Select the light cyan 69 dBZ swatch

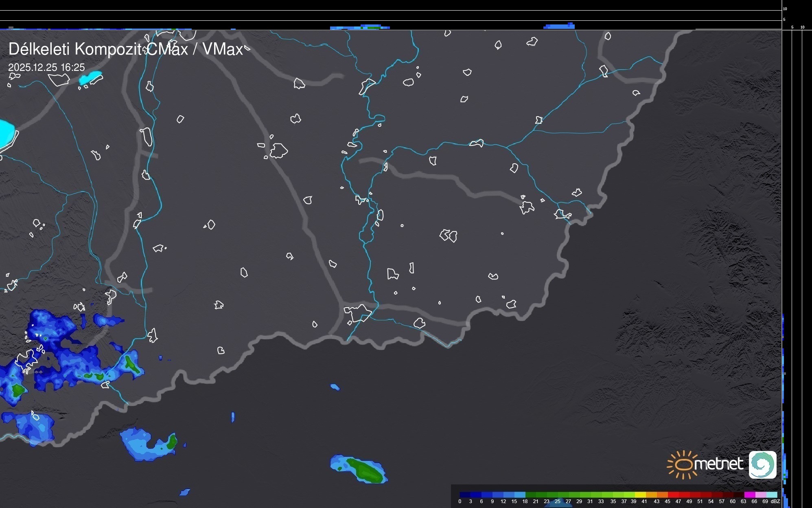(x=772, y=495)
